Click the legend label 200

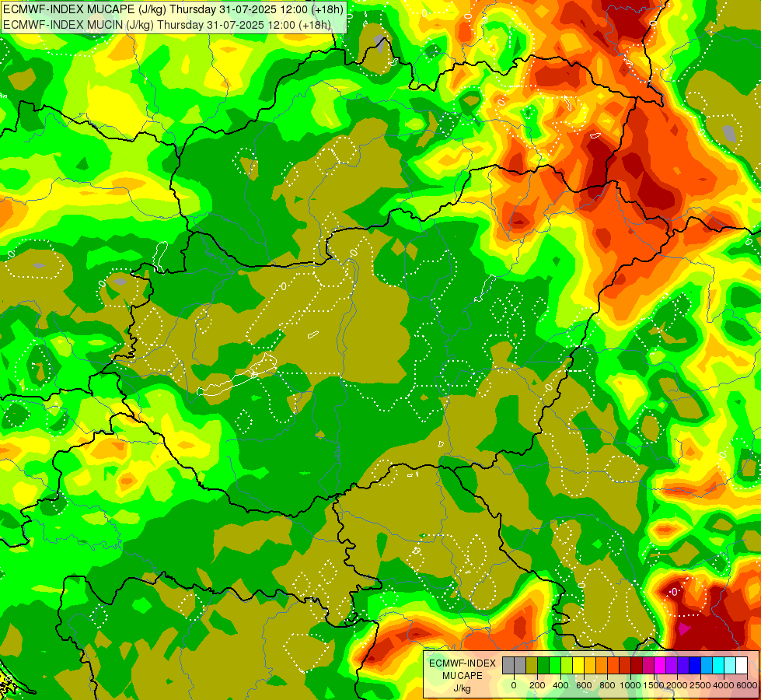[x=537, y=685]
